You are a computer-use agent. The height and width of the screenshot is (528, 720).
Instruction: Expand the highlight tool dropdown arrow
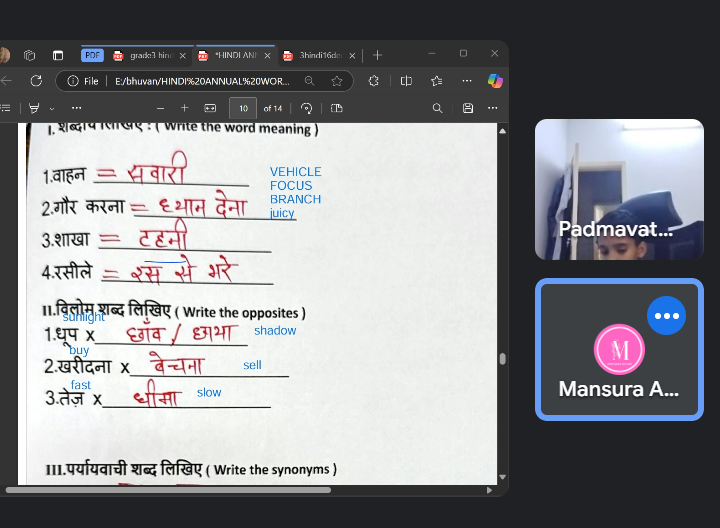click(x=51, y=108)
